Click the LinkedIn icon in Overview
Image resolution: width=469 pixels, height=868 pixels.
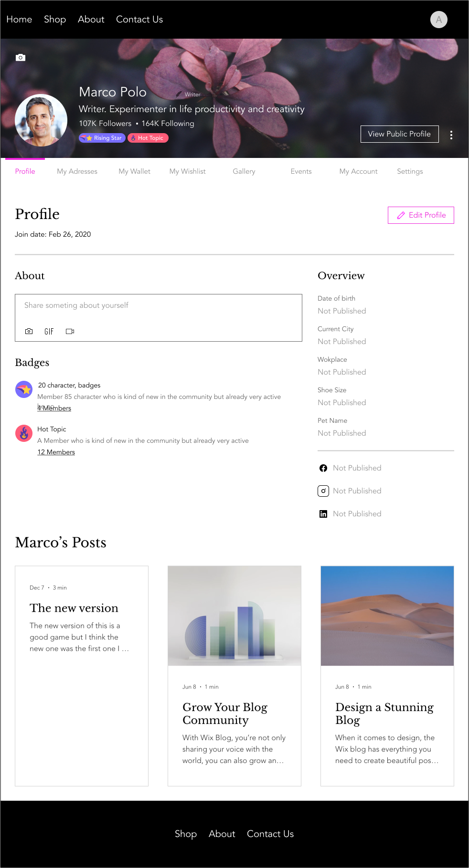[323, 514]
